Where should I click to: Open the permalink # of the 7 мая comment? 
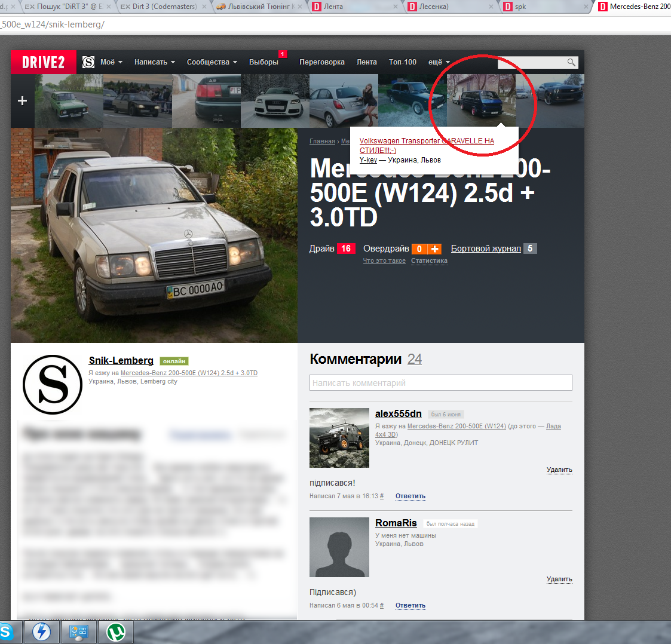382,496
